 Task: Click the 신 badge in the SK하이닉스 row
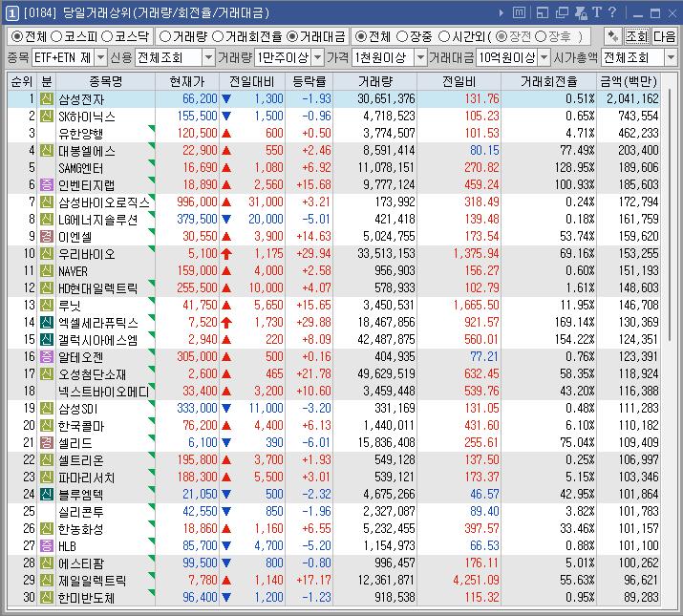point(47,116)
